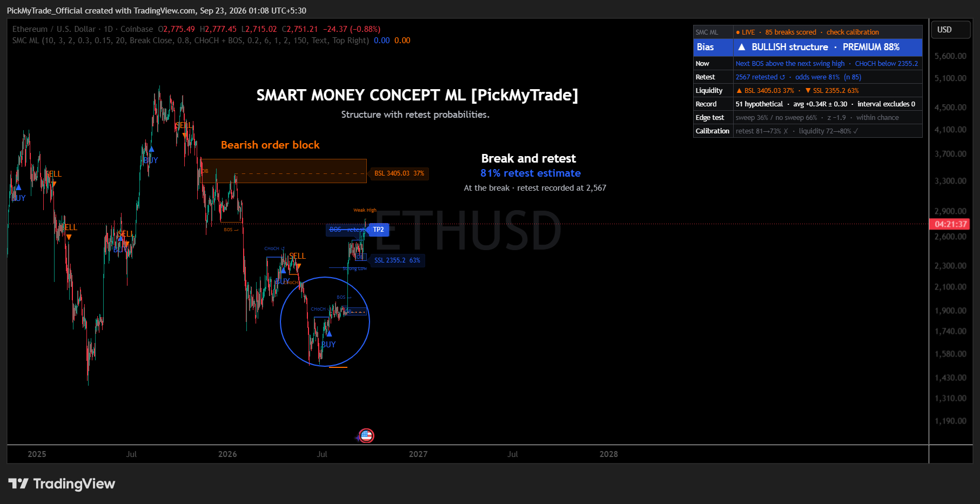This screenshot has height=504, width=980.
Task: Click the BSL 3405.03 37% liquidity label
Action: (x=399, y=173)
